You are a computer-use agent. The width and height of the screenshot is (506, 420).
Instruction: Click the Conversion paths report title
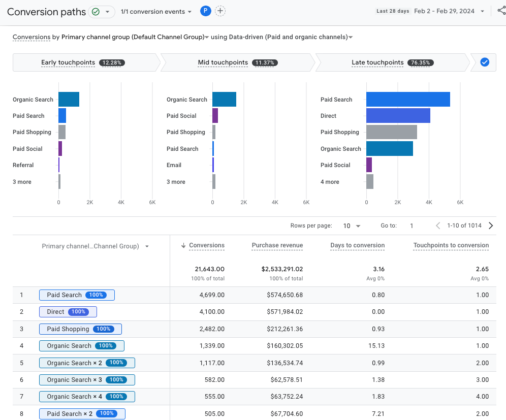46,12
